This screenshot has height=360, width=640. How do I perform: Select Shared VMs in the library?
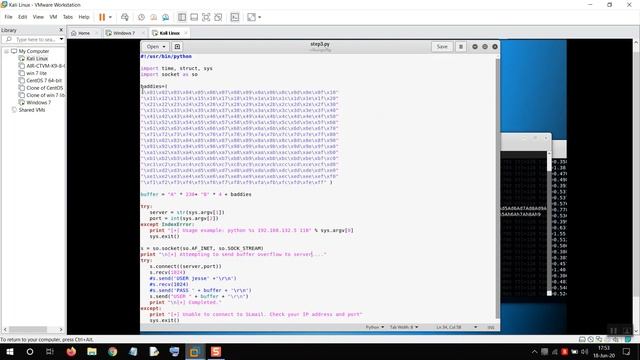click(x=31, y=110)
